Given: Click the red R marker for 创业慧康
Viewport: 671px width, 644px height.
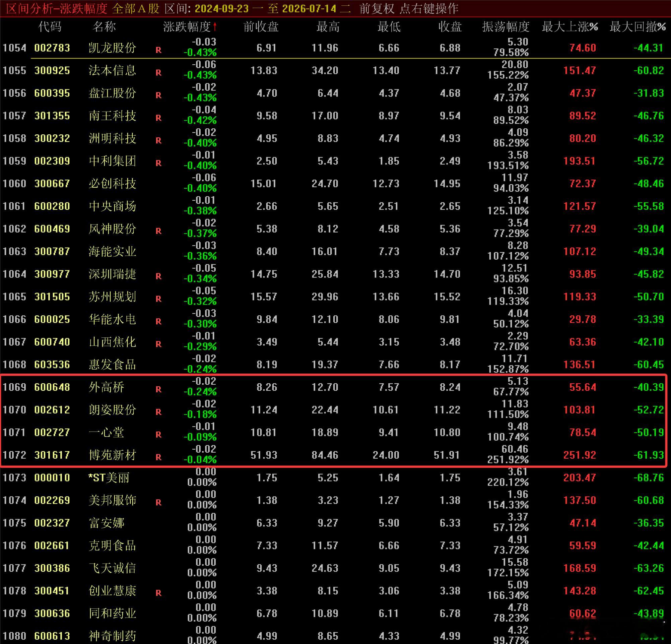Looking at the screenshot, I should coord(158,593).
